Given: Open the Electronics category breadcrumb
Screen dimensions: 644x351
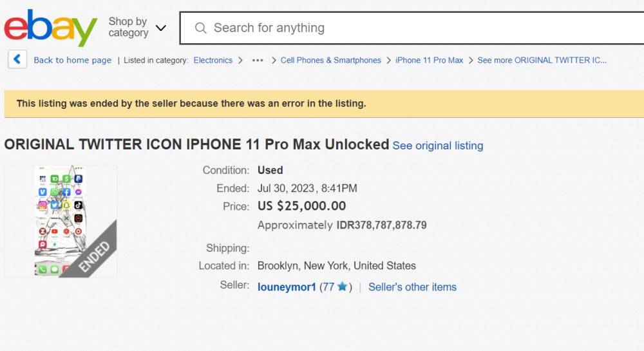Looking at the screenshot, I should pyautogui.click(x=213, y=61).
